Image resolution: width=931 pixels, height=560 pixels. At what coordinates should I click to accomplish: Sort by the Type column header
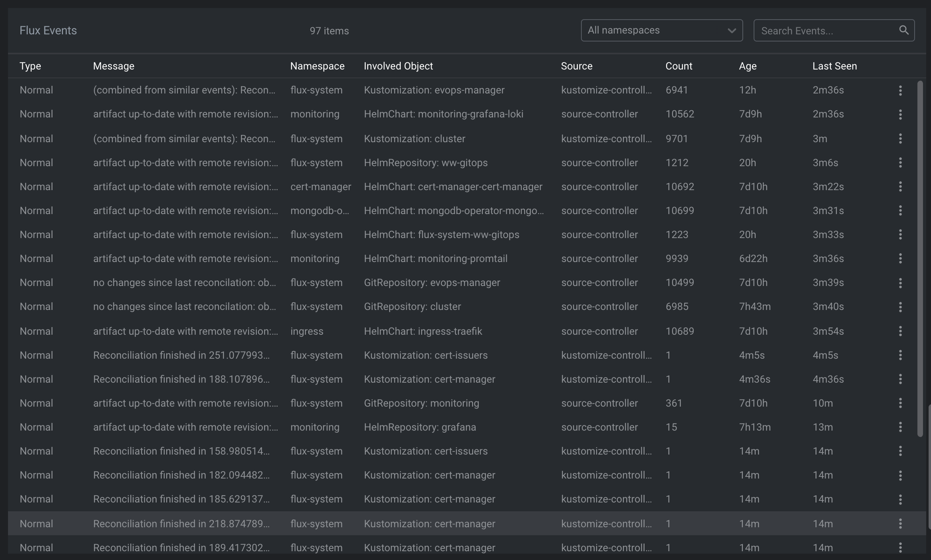30,66
